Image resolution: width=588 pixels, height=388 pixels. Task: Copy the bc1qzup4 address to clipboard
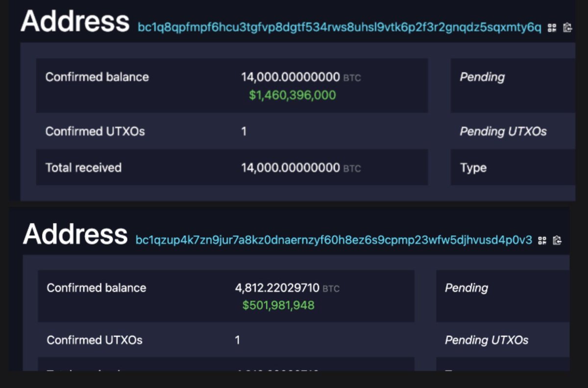pyautogui.click(x=557, y=240)
